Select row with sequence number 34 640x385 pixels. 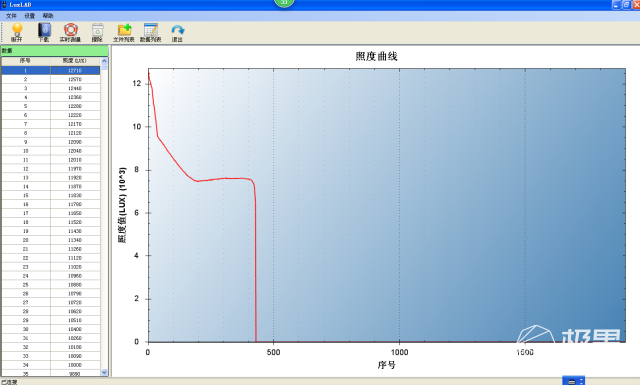click(x=51, y=365)
